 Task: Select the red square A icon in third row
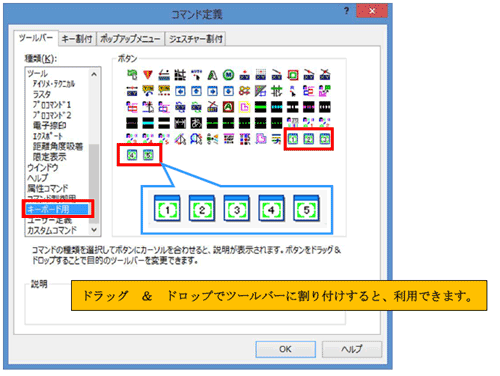[228, 107]
